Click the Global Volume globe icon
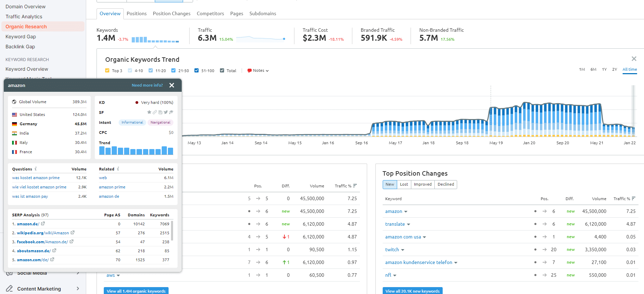644x294 pixels. [14, 102]
